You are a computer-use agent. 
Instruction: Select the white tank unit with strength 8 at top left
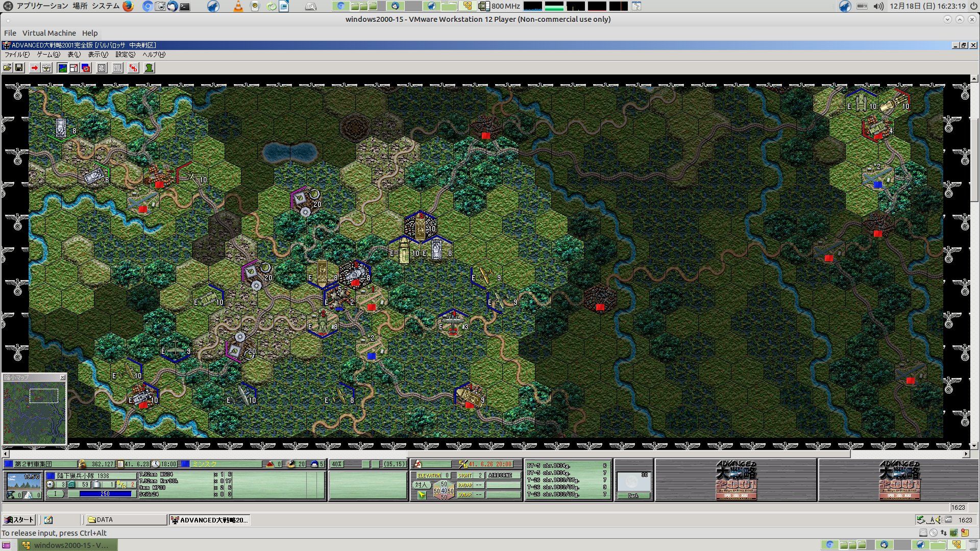[62, 128]
